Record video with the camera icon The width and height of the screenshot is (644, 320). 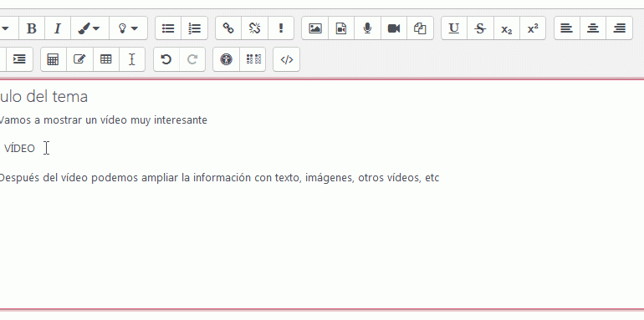pyautogui.click(x=394, y=28)
